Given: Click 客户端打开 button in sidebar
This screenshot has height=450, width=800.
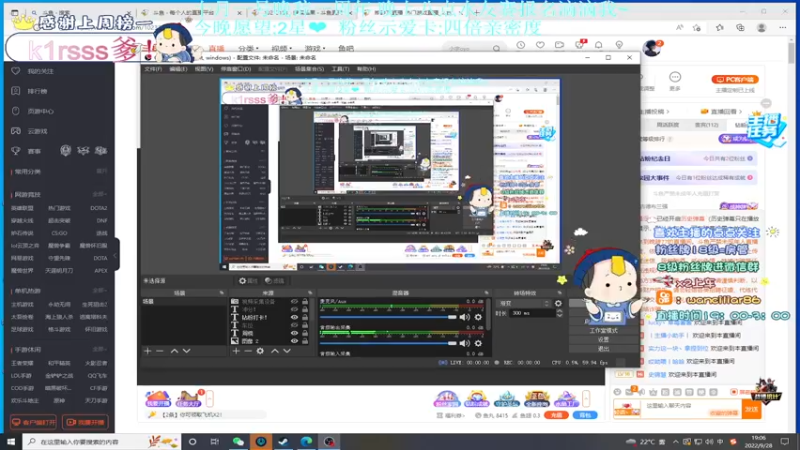Looking at the screenshot, I should coord(33,422).
